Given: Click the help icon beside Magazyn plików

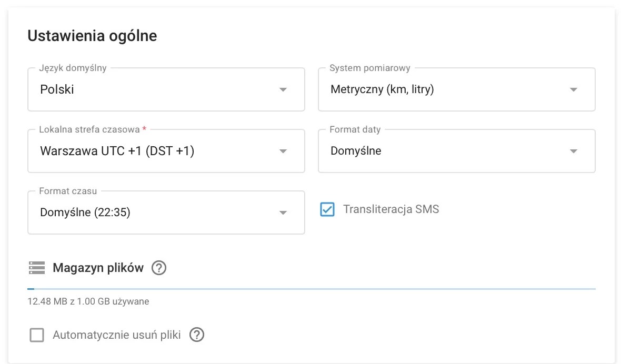Looking at the screenshot, I should click(x=159, y=268).
